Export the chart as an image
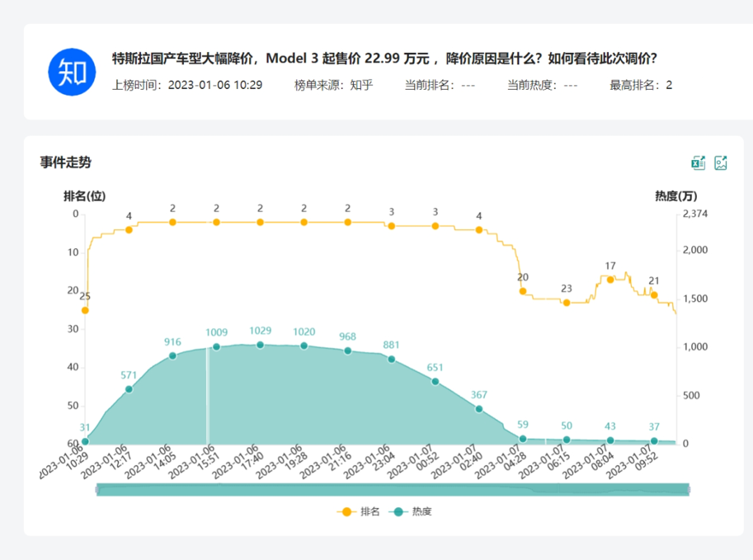 [721, 162]
